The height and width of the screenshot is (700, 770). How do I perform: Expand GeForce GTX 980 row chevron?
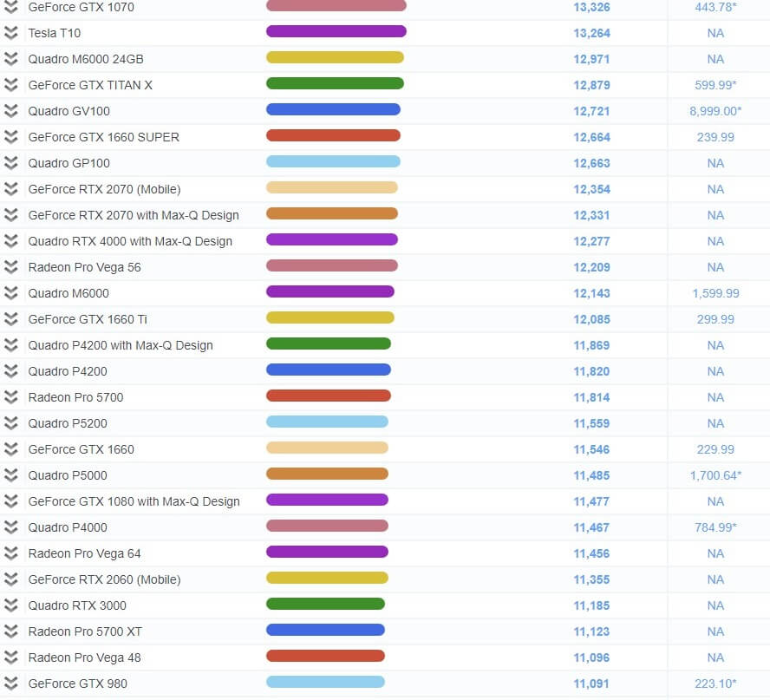coord(10,684)
